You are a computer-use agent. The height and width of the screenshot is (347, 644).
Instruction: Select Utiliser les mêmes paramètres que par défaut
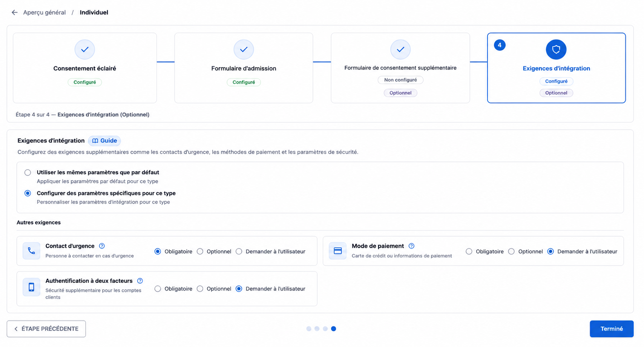[28, 173]
